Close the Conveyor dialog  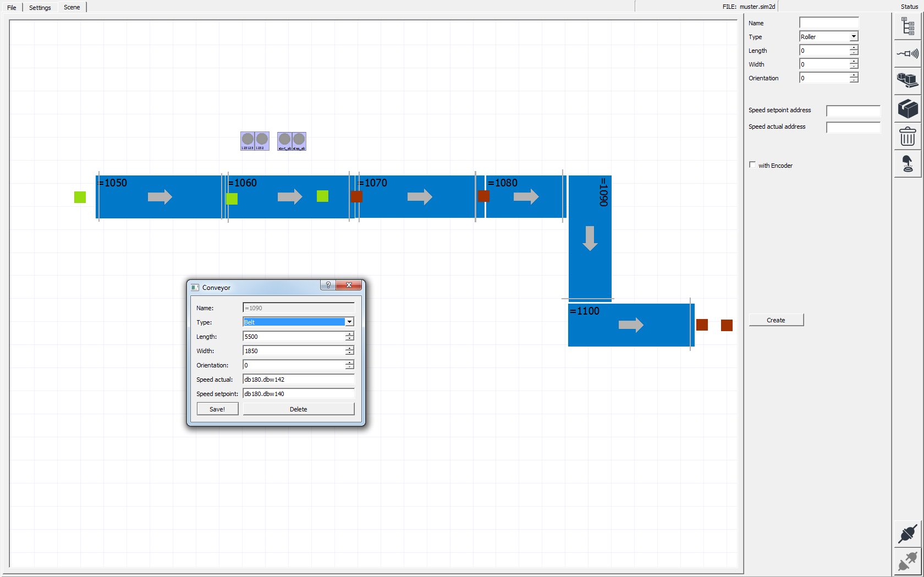[x=349, y=285]
